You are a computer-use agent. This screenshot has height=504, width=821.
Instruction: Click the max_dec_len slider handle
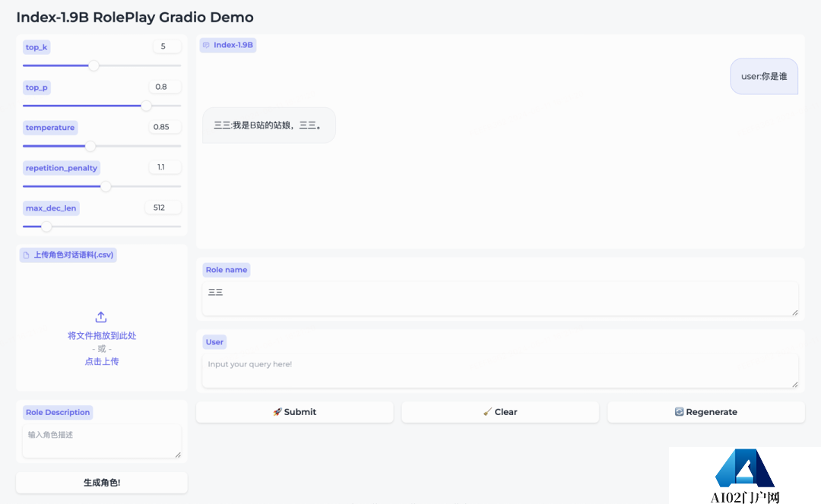coord(46,227)
